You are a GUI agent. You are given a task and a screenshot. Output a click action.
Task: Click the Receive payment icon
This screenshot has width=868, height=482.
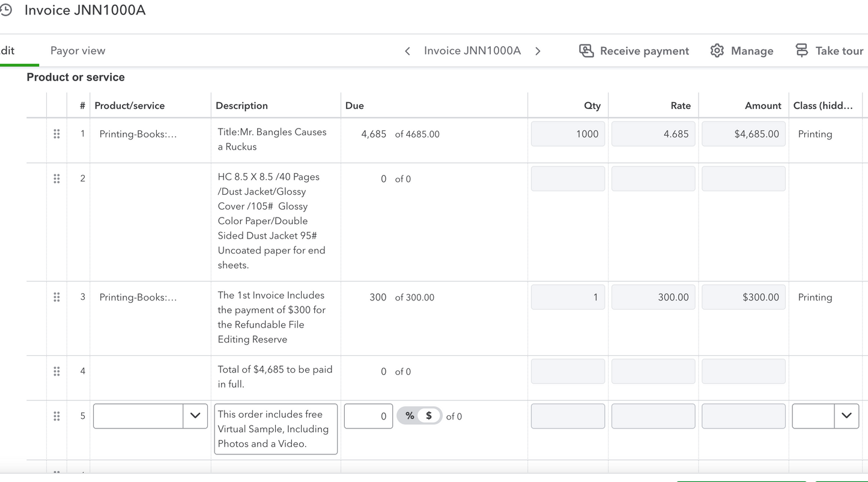(x=586, y=50)
